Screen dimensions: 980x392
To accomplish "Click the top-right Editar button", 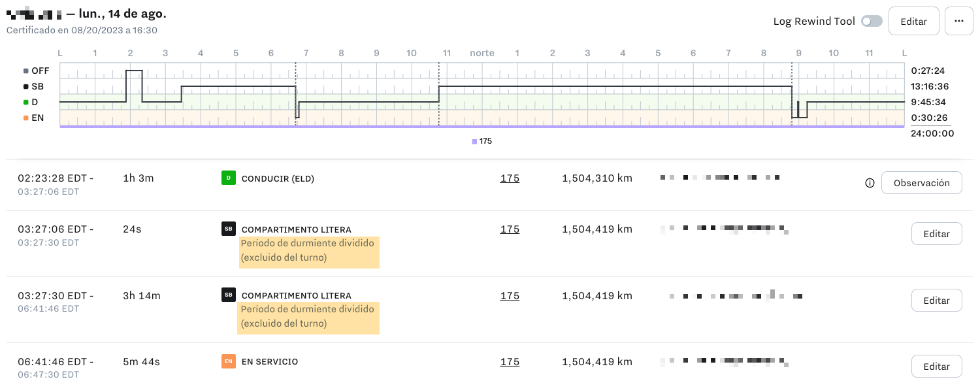I will coord(913,21).
